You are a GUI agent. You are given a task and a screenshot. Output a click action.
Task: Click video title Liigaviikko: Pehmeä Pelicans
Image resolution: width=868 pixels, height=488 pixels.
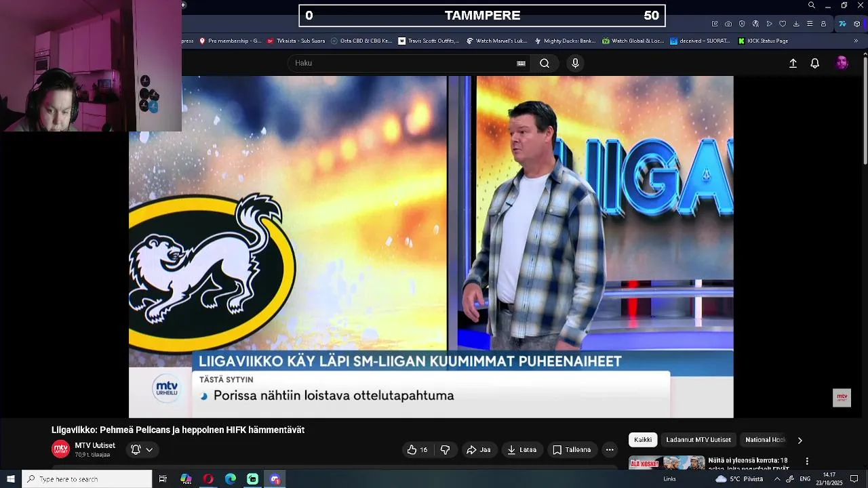point(178,430)
